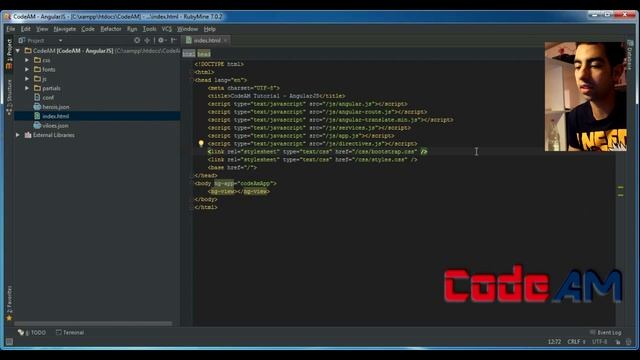Image resolution: width=640 pixels, height=360 pixels.
Task: Open the Database tool window side tab
Action: pos(630,55)
